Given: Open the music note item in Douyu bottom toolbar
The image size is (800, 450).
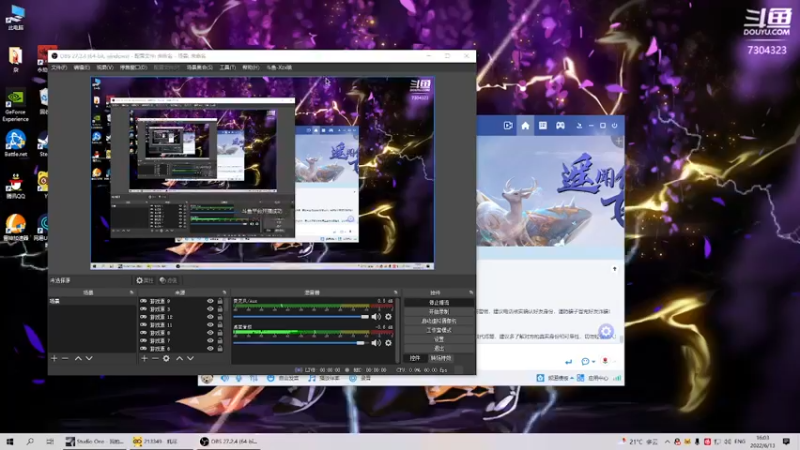Looking at the screenshot, I should point(323,379).
